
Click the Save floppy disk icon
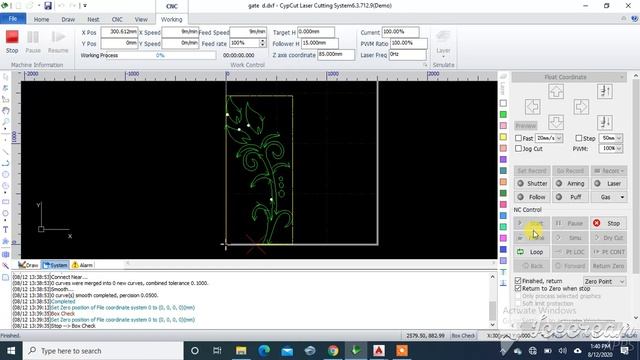48,6
